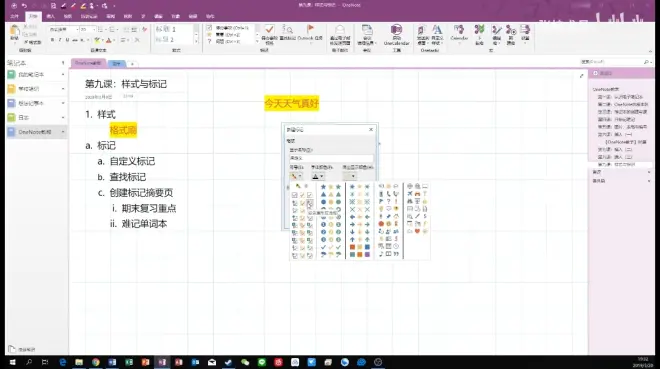Choose the airplane tag symbol
Image resolution: width=660 pixels, height=369 pixels.
[410, 194]
